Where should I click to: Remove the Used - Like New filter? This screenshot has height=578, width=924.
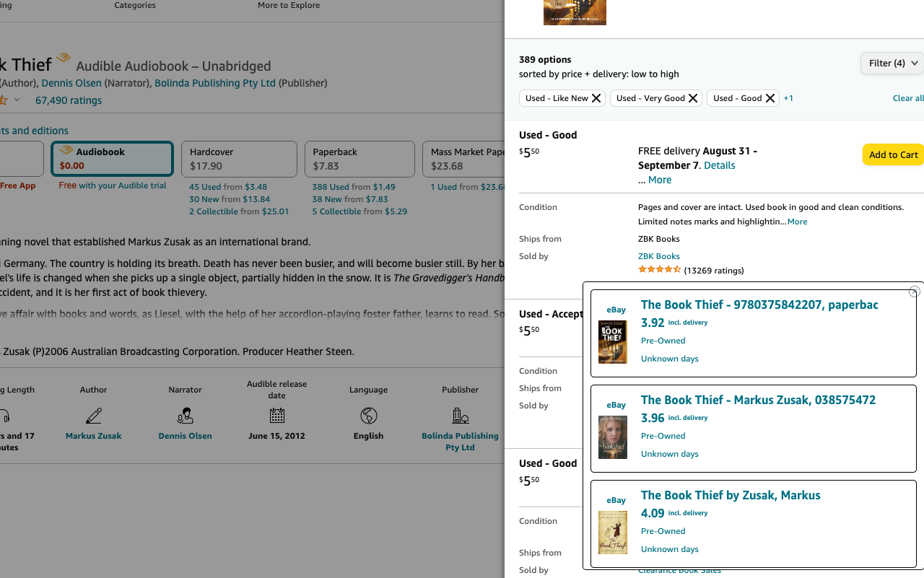click(596, 98)
